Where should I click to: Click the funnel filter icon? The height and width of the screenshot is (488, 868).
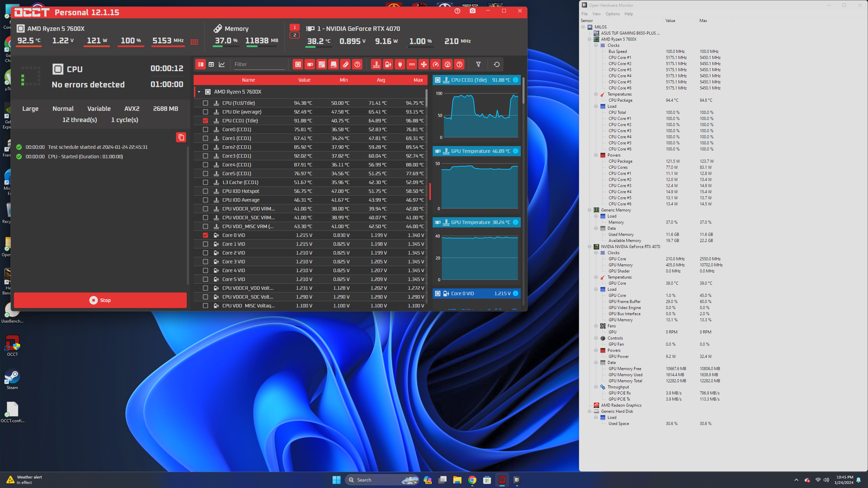[478, 64]
